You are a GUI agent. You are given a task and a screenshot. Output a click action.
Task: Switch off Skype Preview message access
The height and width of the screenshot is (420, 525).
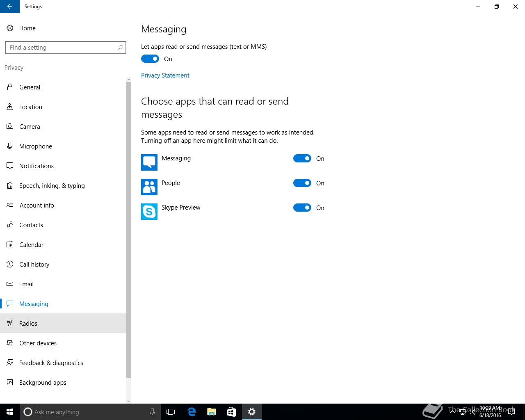click(302, 208)
